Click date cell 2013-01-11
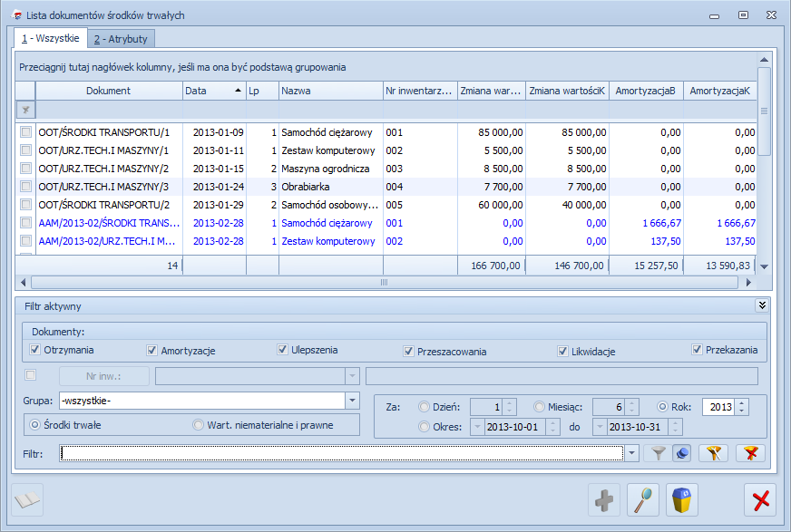791x532 pixels. click(214, 150)
